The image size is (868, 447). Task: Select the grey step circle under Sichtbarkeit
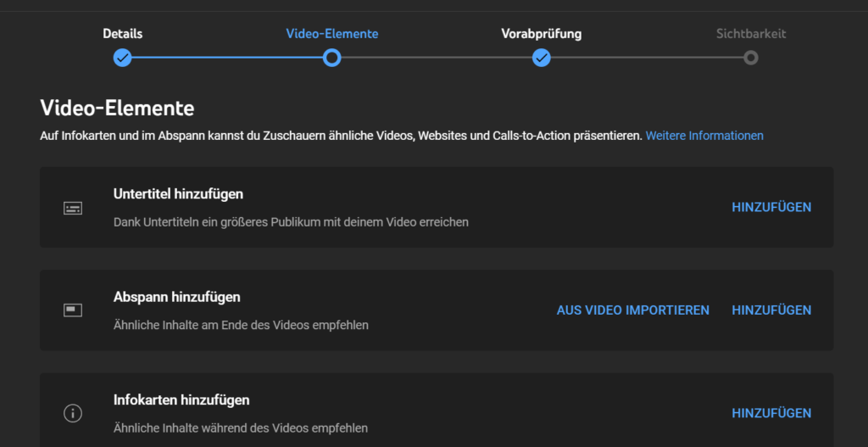pyautogui.click(x=750, y=58)
